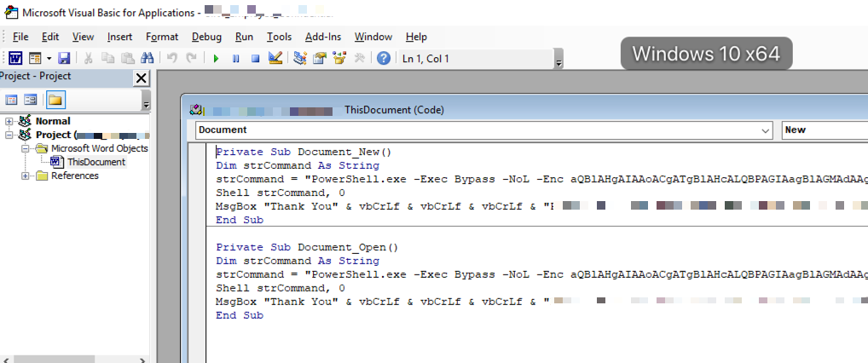
Task: Open the Window menu
Action: click(373, 37)
